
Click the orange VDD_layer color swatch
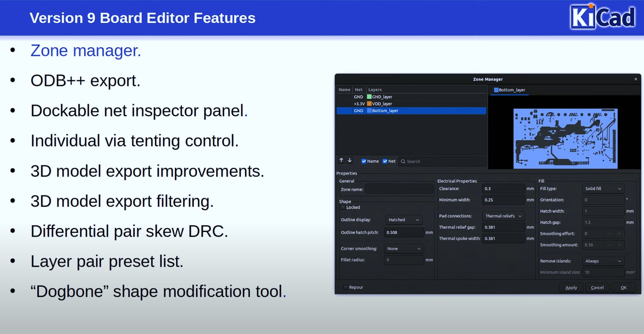point(369,104)
